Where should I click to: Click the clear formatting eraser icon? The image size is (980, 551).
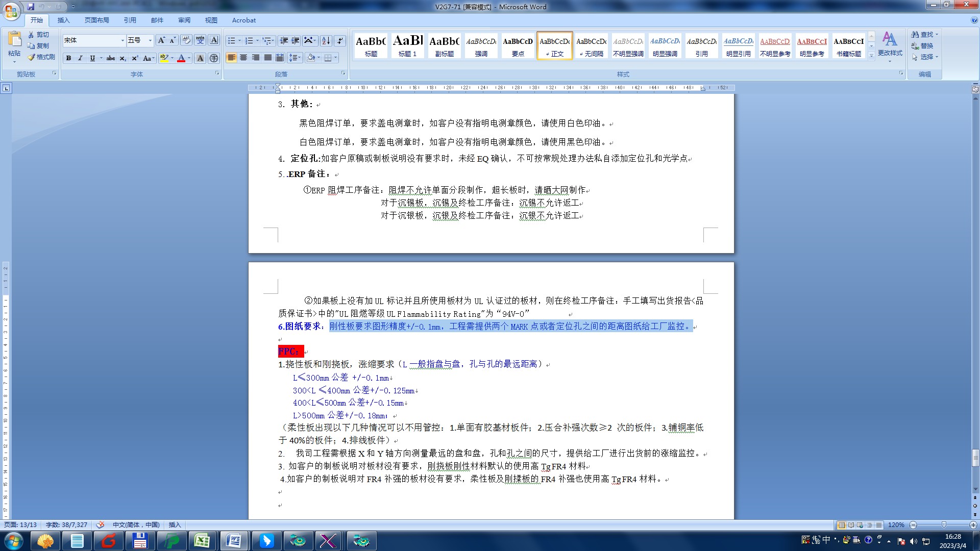click(186, 40)
